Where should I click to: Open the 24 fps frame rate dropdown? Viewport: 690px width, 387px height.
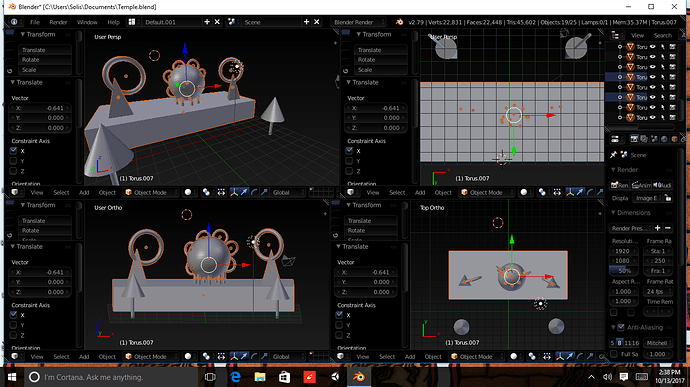(x=658, y=291)
